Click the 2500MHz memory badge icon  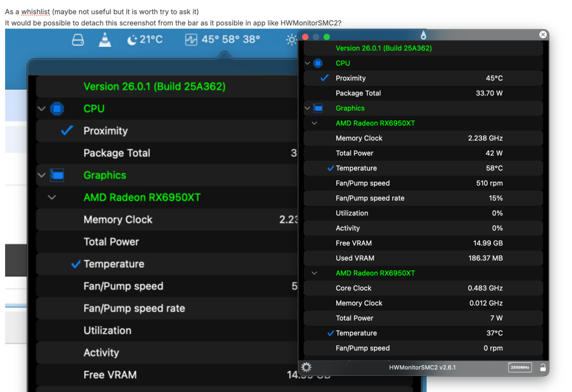click(520, 367)
